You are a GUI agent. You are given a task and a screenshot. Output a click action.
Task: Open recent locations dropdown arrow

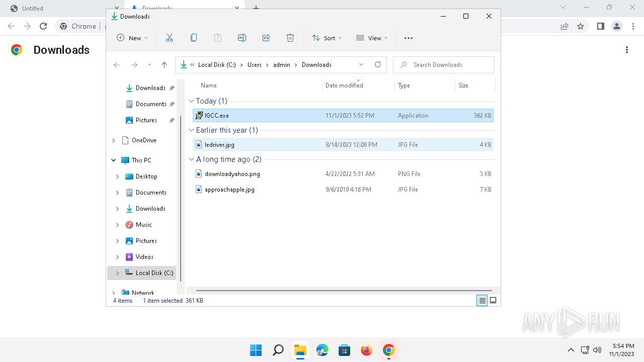coord(149,64)
